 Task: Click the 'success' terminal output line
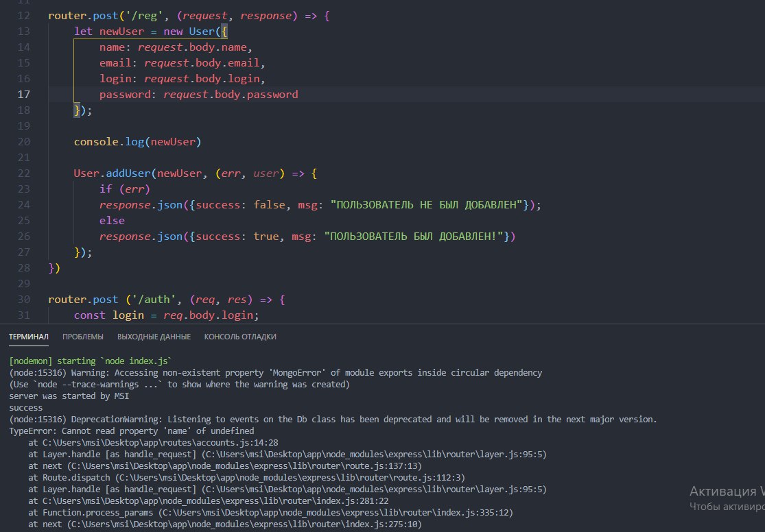coord(25,408)
